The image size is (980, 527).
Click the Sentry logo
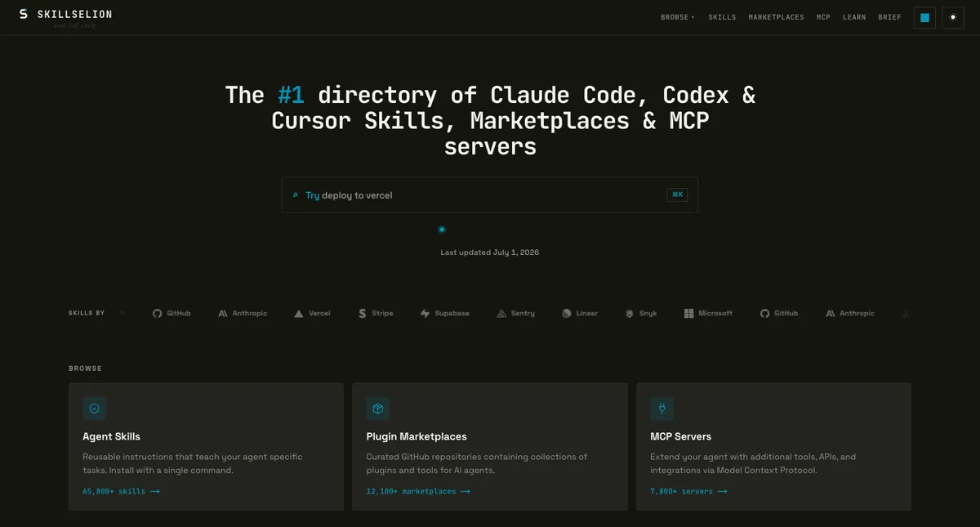pyautogui.click(x=501, y=314)
